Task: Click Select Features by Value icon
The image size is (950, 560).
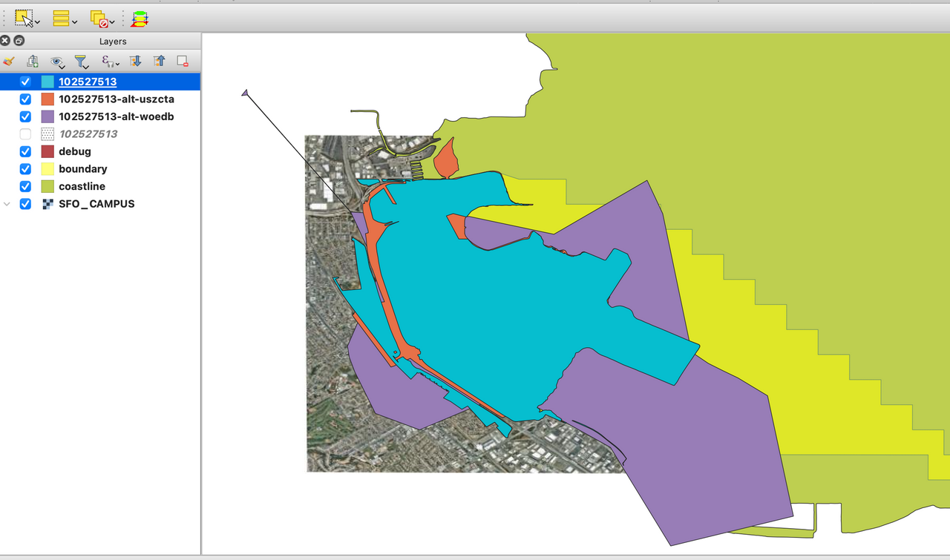Action: 61,18
